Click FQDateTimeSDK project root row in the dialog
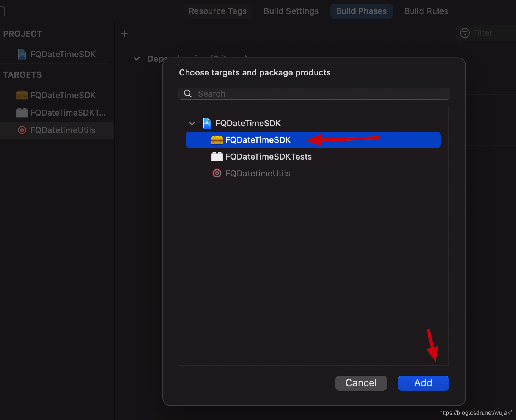 pos(313,123)
